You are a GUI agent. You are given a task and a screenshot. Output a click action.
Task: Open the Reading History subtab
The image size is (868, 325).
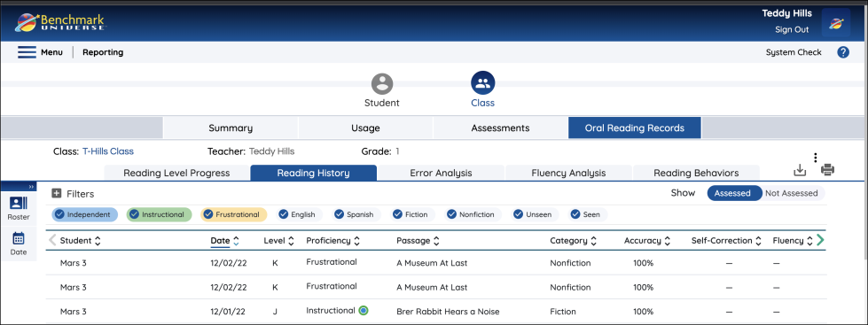(x=313, y=173)
